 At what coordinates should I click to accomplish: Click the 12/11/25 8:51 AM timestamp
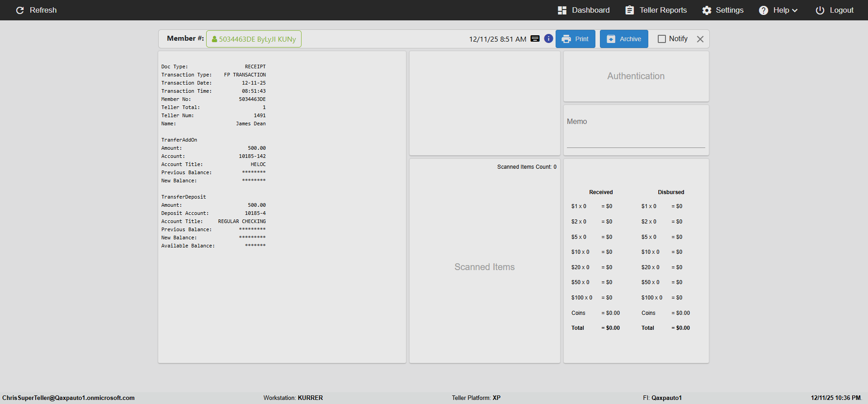coord(497,39)
